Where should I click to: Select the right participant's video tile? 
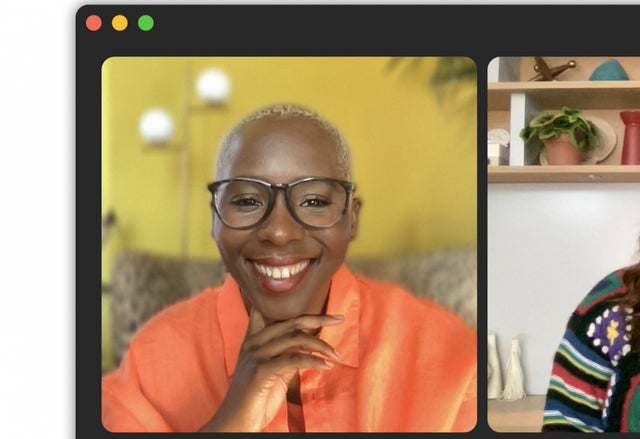tap(564, 244)
